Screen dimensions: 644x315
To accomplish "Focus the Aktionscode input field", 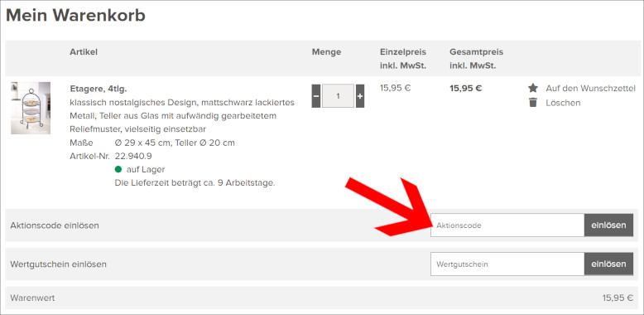I will 507,225.
